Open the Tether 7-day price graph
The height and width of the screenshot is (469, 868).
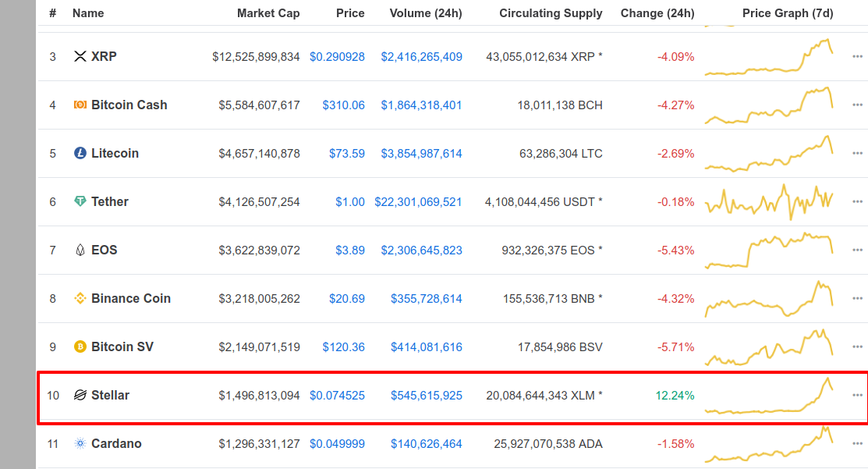point(769,201)
